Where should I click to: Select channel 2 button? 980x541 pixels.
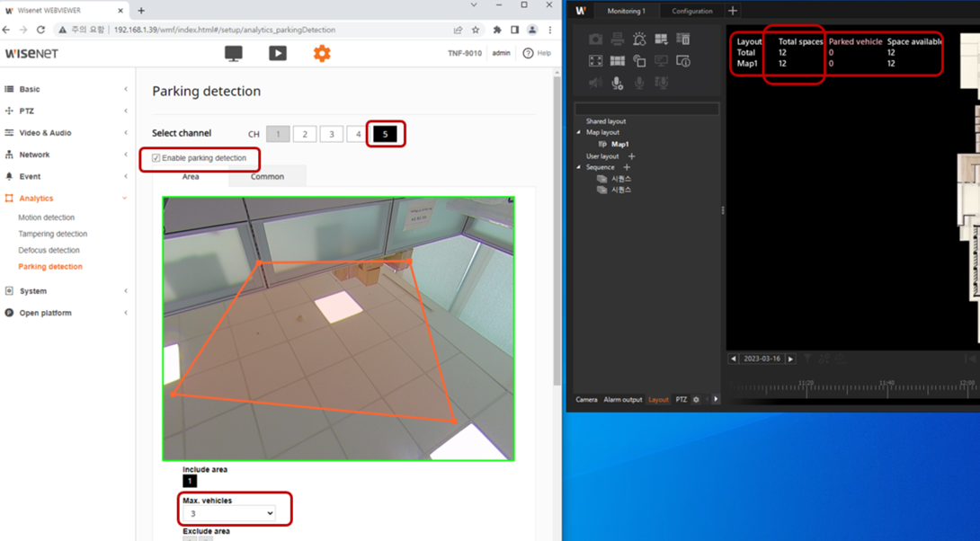click(x=305, y=134)
